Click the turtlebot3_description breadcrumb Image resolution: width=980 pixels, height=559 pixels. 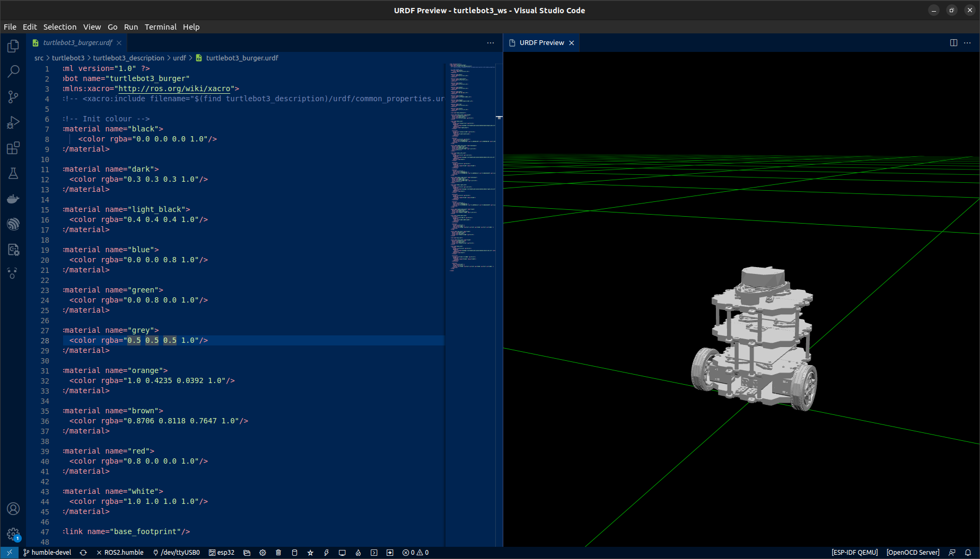[x=128, y=58]
